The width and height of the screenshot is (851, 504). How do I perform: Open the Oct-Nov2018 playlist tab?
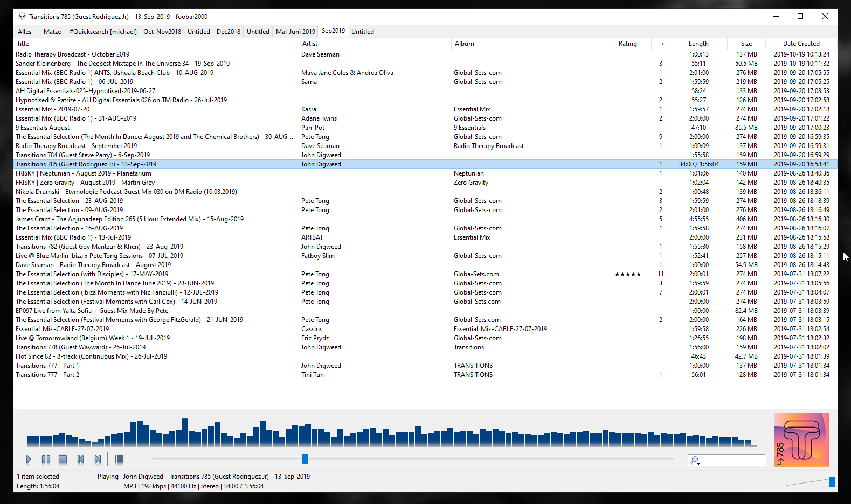point(162,32)
